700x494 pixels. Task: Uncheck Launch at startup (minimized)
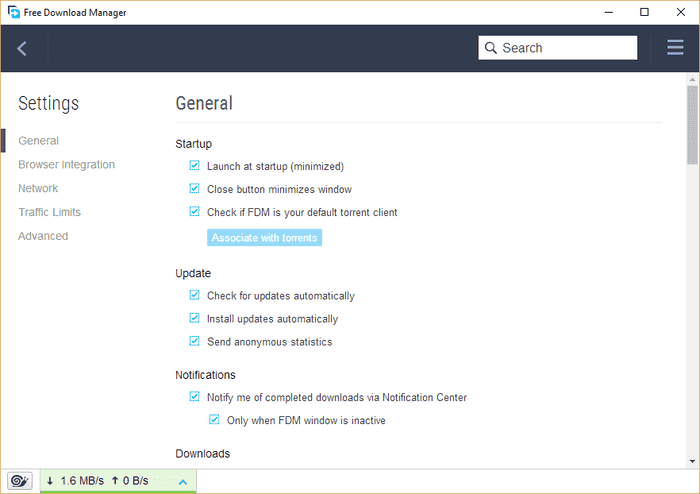tap(195, 166)
